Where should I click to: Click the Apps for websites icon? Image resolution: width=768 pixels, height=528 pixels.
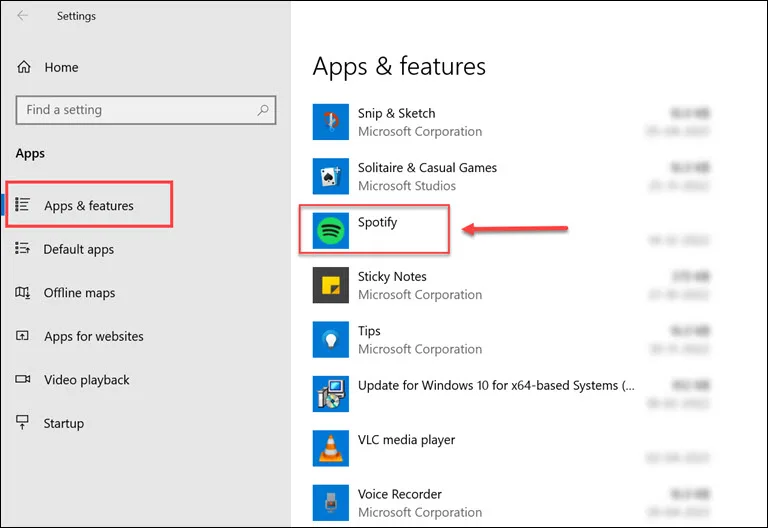click(23, 336)
